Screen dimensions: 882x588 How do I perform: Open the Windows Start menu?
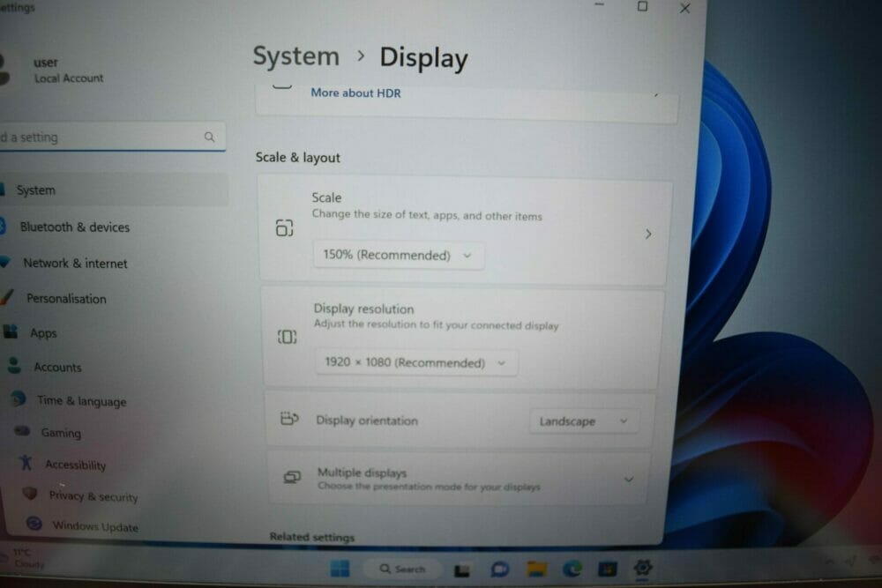click(x=340, y=569)
